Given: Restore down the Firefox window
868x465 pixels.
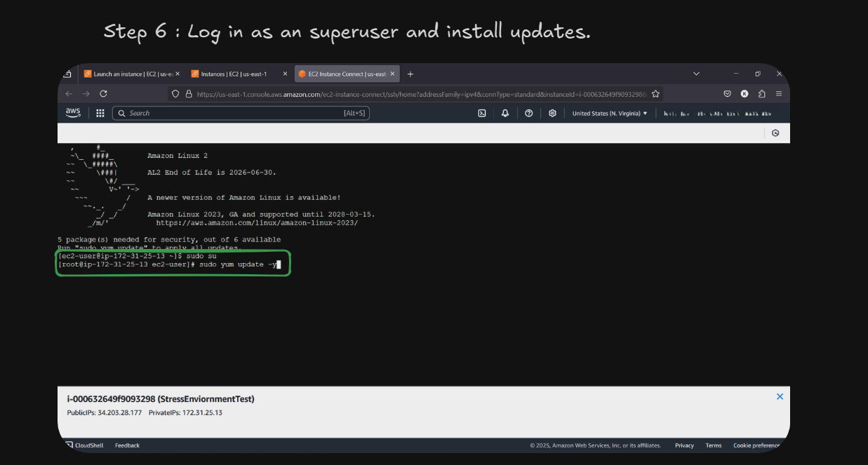Looking at the screenshot, I should click(x=758, y=74).
